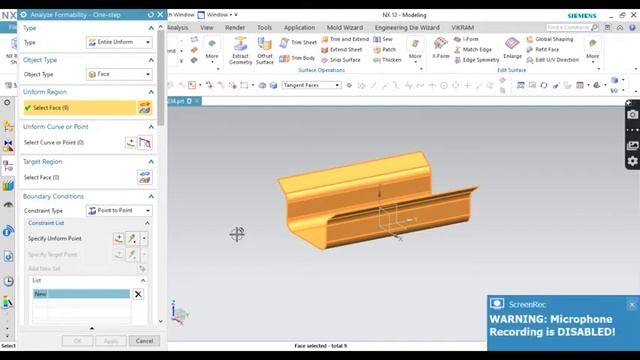Open the Type dropdown Entire Unform
The image size is (640, 360).
pos(119,42)
